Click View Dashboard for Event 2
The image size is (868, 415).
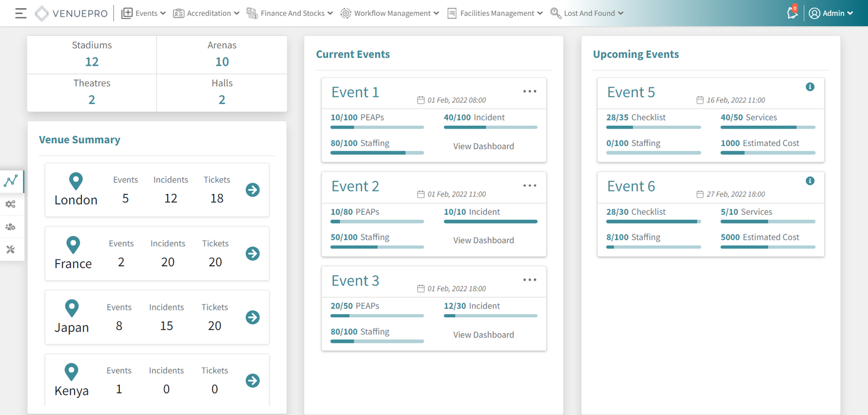(483, 240)
